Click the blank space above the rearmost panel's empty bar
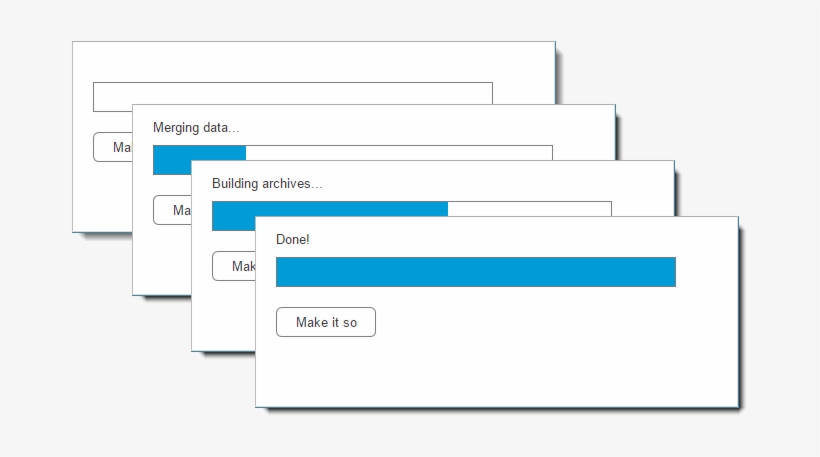The height and width of the screenshot is (457, 820). pyautogui.click(x=300, y=62)
